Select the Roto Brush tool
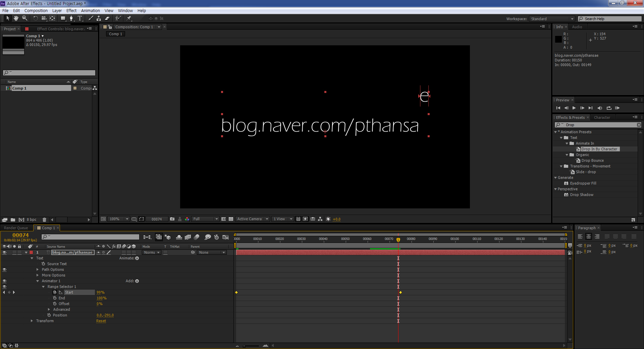The width and height of the screenshot is (644, 349). click(x=118, y=18)
